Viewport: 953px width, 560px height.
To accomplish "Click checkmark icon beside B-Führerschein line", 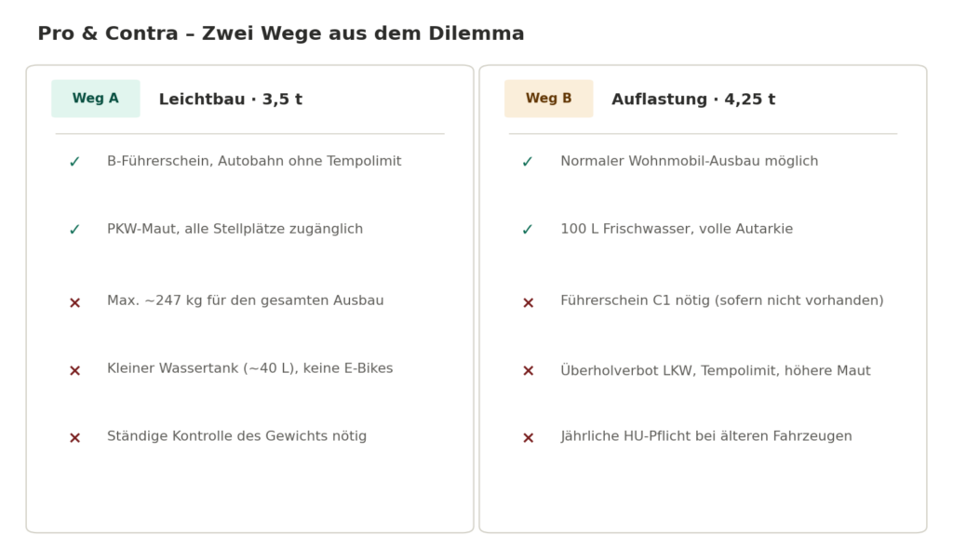I will click(x=74, y=162).
